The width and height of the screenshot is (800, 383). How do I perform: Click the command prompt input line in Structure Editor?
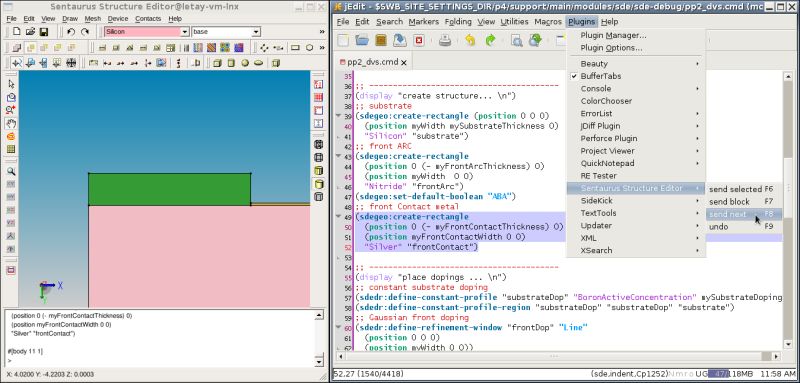tap(161, 361)
